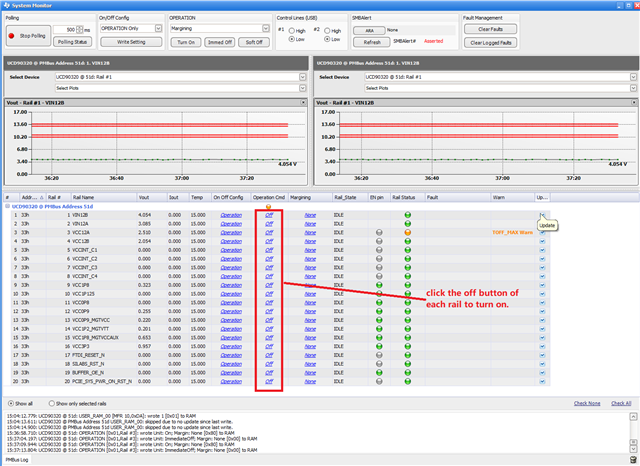This screenshot has width=640, height=466.
Task: Click the System Monitor title bar icon
Action: 6,5
